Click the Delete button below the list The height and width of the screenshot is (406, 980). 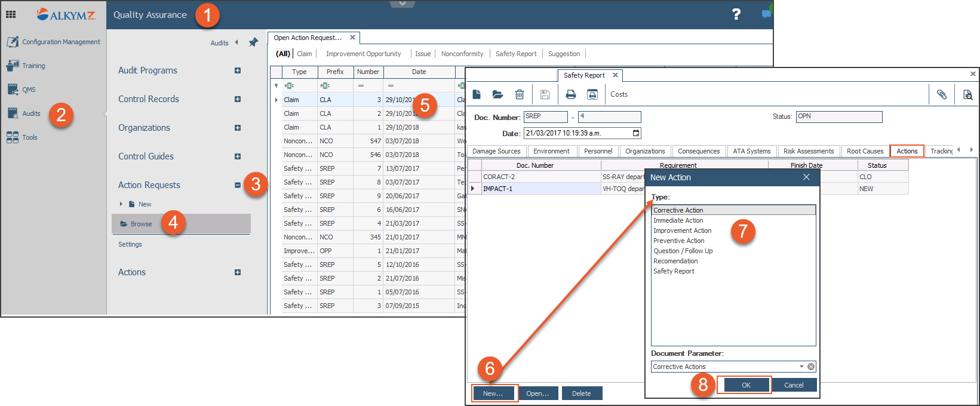[x=582, y=393]
